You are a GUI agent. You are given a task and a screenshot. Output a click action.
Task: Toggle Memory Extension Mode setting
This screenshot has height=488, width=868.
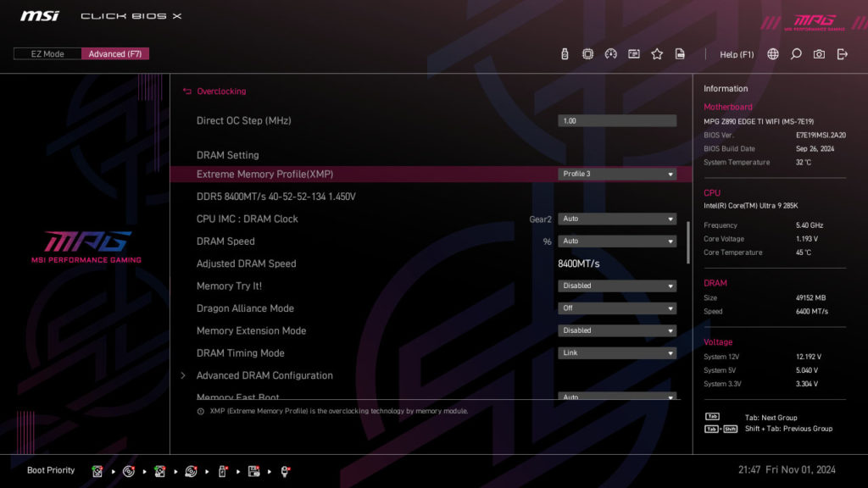point(617,330)
